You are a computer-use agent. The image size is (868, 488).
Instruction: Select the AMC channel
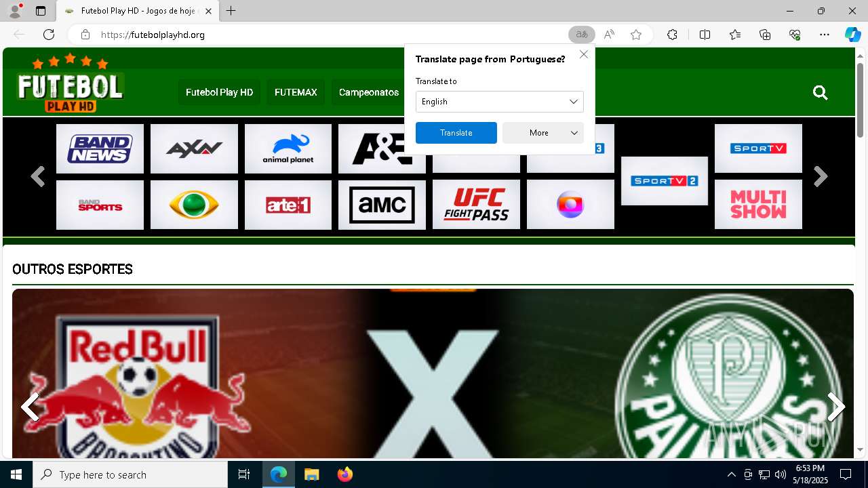(x=382, y=205)
